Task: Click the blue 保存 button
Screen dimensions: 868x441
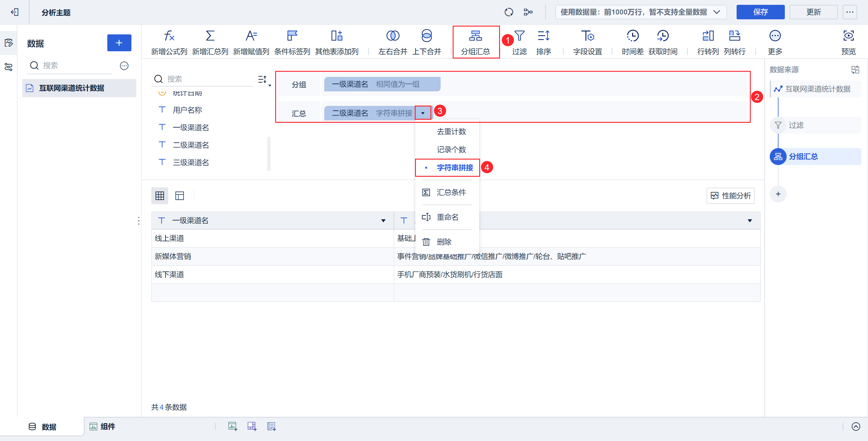Action: 760,12
